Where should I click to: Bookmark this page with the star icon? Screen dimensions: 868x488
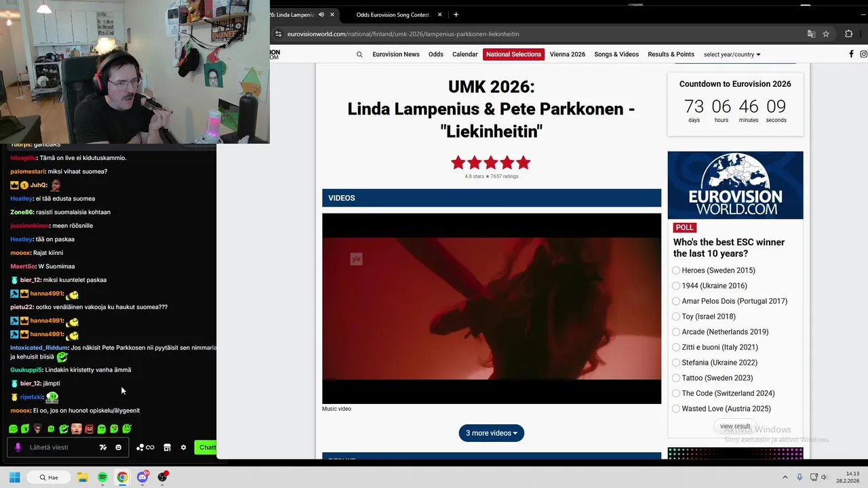[x=826, y=34]
